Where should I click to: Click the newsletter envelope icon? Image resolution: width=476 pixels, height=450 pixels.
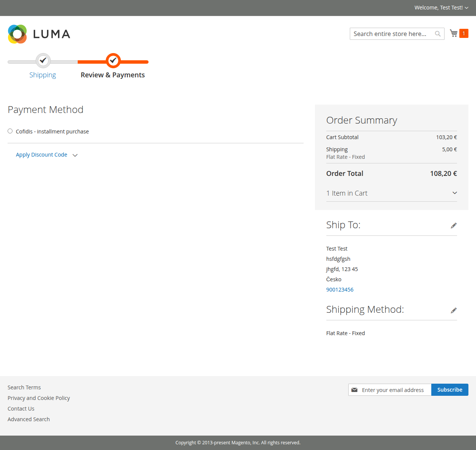tap(355, 390)
